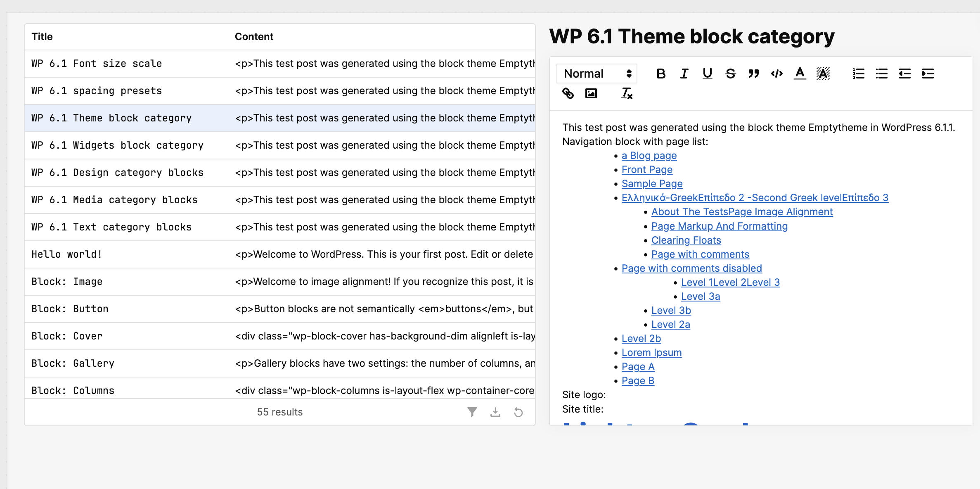Insert a bulleted list
Image resolution: width=980 pixels, height=489 pixels.
[881, 74]
